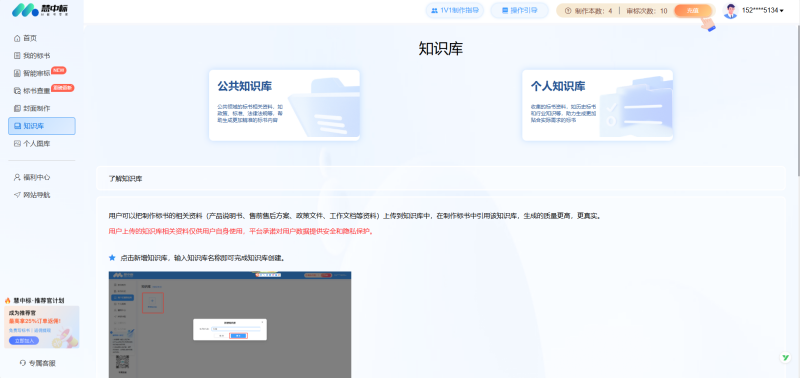
Task: Click the question-mark icon beside 制作本数
Action: coord(568,11)
